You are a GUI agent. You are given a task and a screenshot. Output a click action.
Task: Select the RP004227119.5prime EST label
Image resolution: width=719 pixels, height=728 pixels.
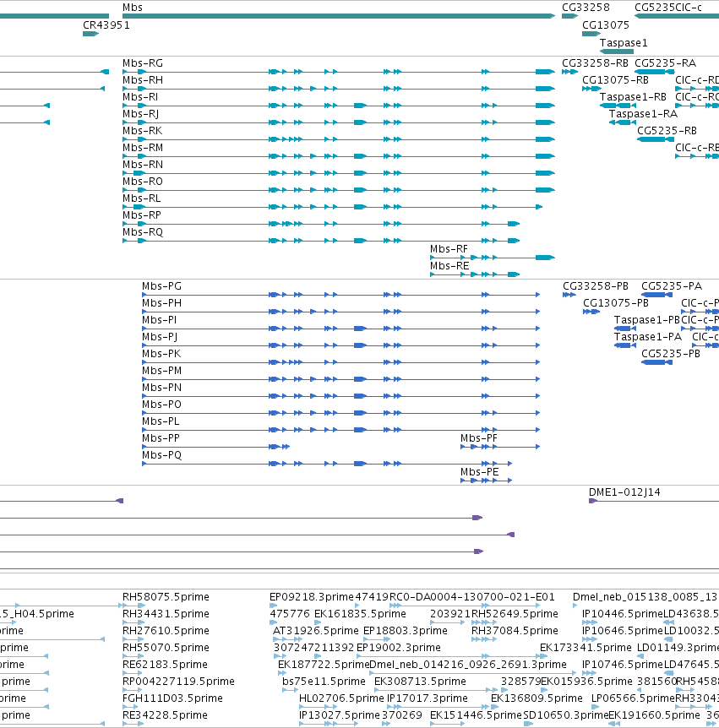tap(178, 681)
